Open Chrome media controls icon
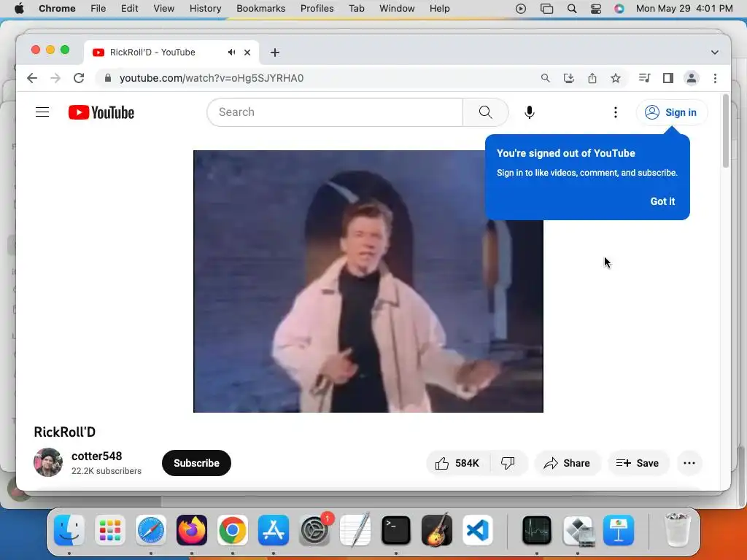Viewport: 747px width, 560px height. click(645, 78)
